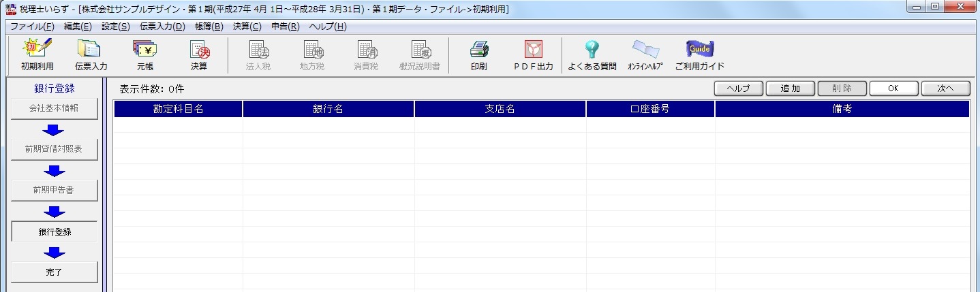This screenshot has width=980, height=292.
Task: Click the 印刷 printer icon
Action: 478,55
